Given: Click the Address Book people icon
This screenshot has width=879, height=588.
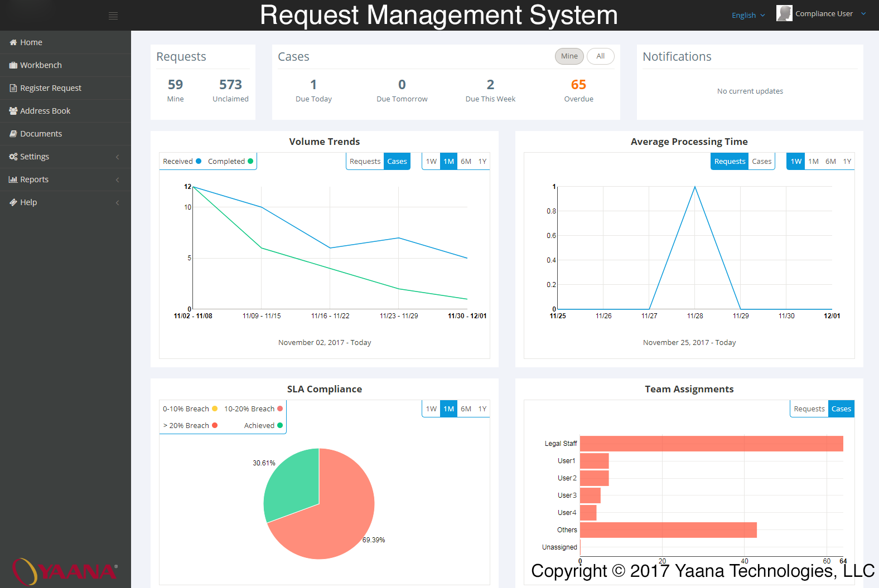Looking at the screenshot, I should [x=13, y=111].
